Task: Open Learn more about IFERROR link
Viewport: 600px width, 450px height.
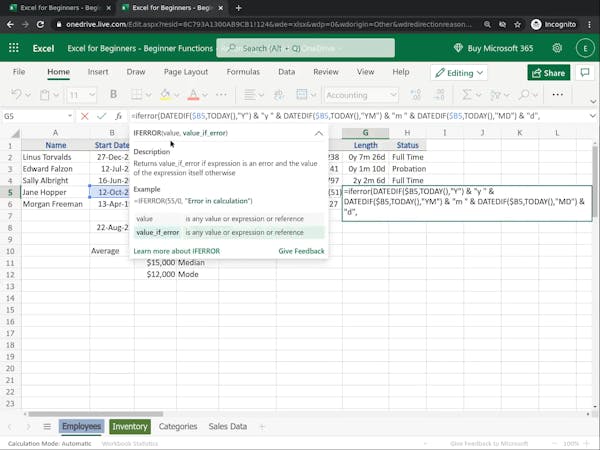Action: tap(177, 251)
